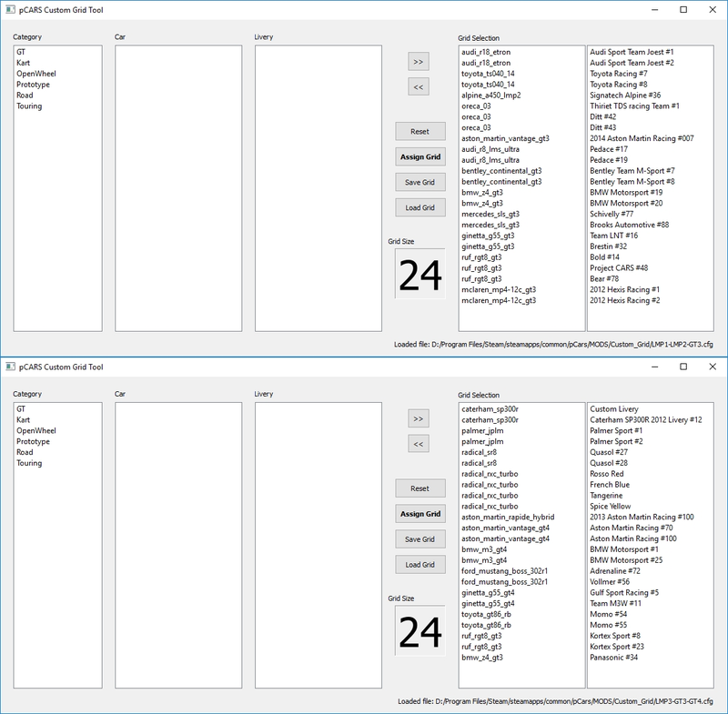
Task: Select Signatech Alpine #36 livery
Action: 625,96
